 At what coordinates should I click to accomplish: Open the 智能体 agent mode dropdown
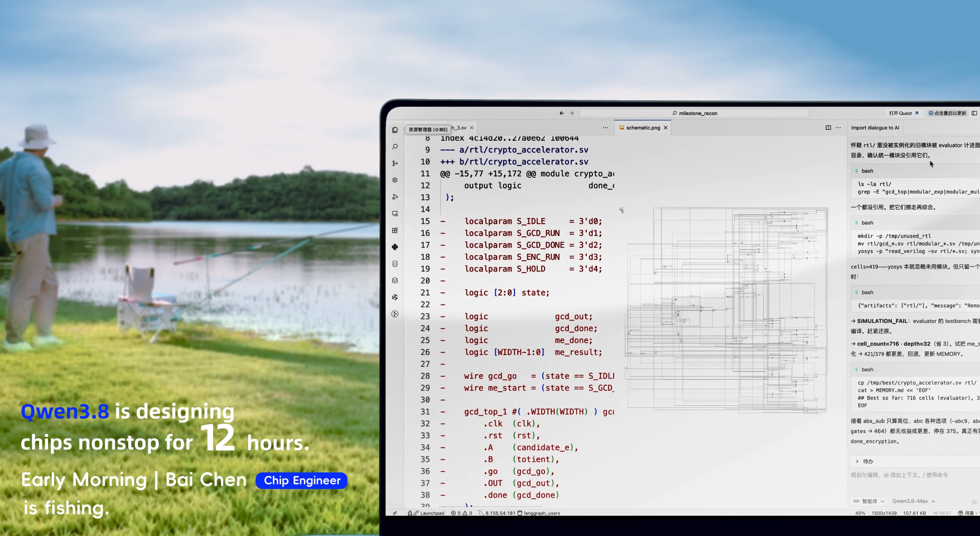869,502
